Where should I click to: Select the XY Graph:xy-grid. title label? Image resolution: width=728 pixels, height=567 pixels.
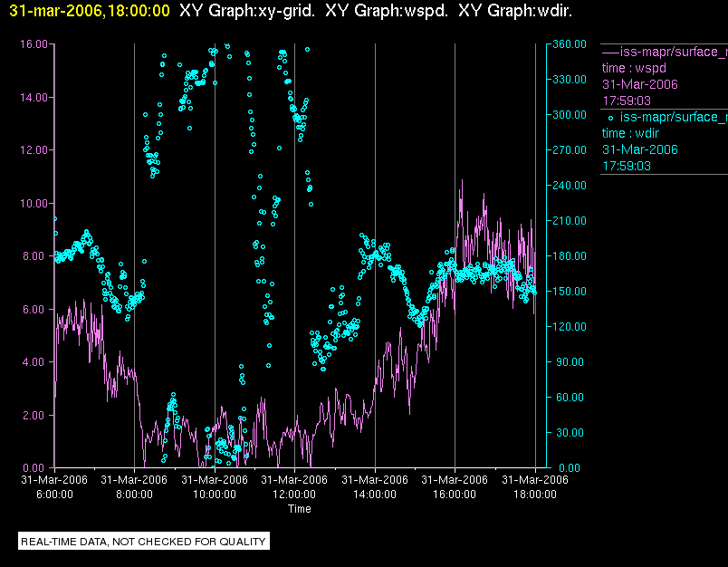(247, 11)
